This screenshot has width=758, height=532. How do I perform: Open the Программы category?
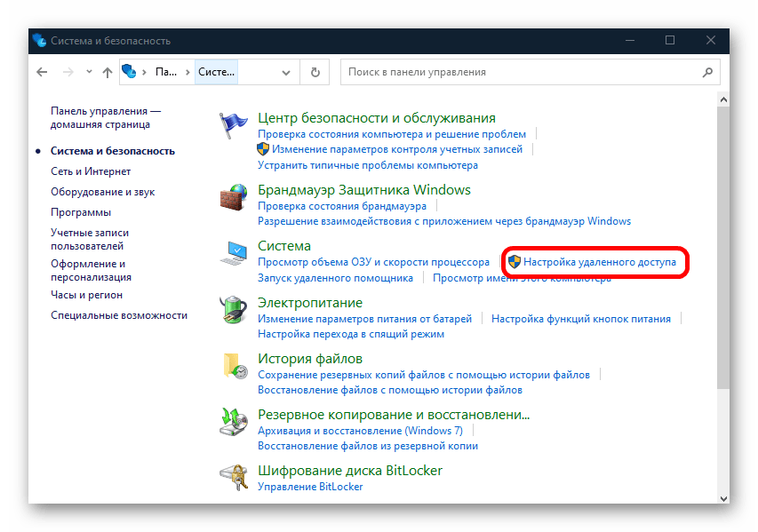[81, 212]
